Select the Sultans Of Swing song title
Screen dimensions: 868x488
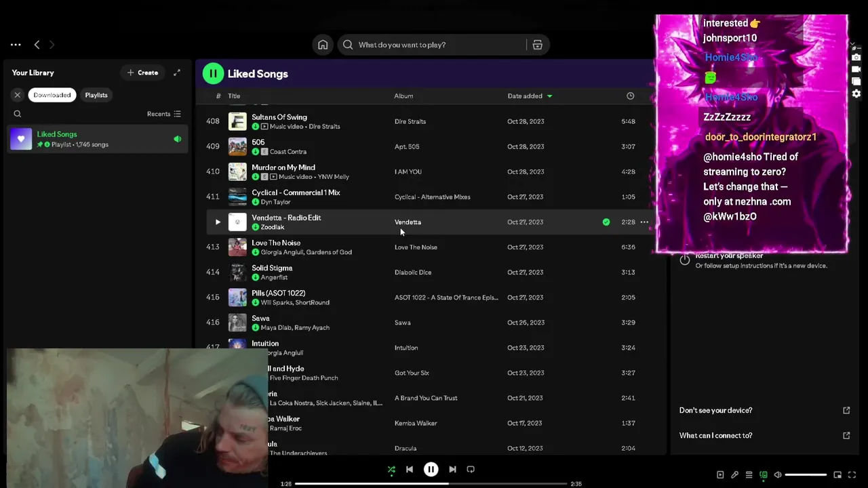pyautogui.click(x=279, y=117)
